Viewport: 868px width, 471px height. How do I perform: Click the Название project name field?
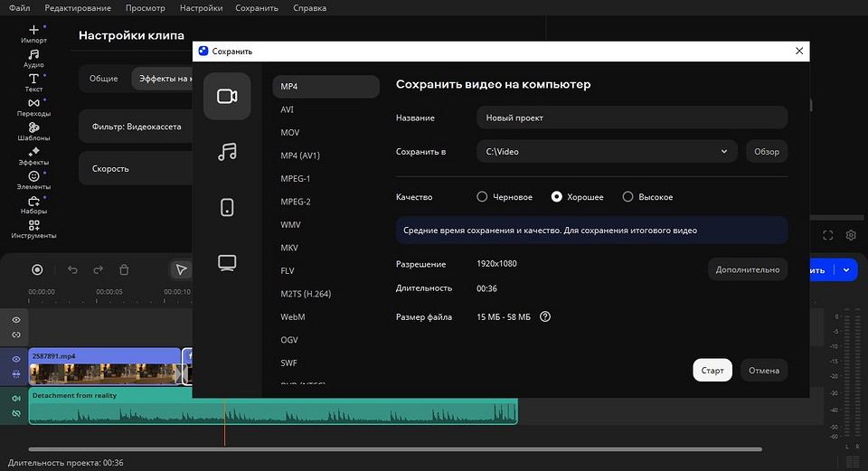coord(632,118)
